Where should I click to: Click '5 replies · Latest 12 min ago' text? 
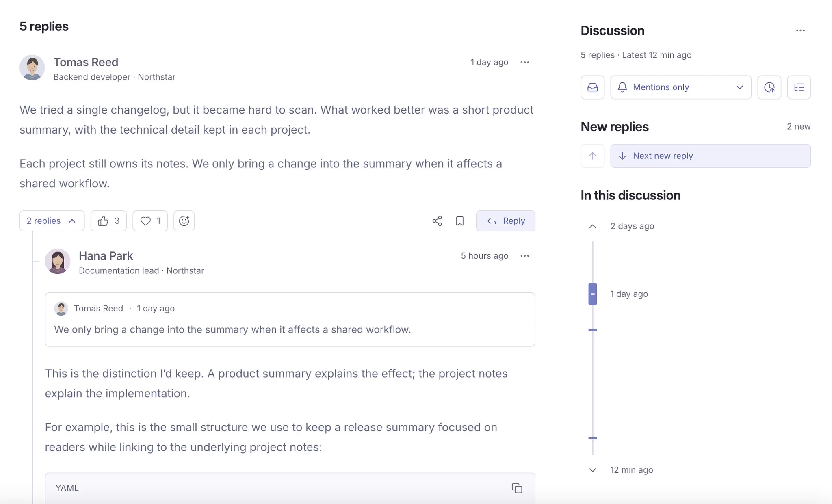click(636, 55)
